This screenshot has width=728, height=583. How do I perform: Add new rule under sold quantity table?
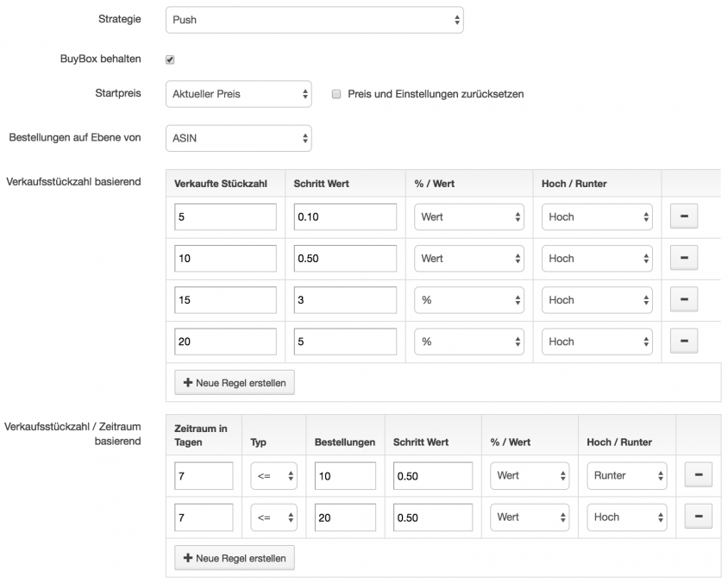tap(235, 382)
